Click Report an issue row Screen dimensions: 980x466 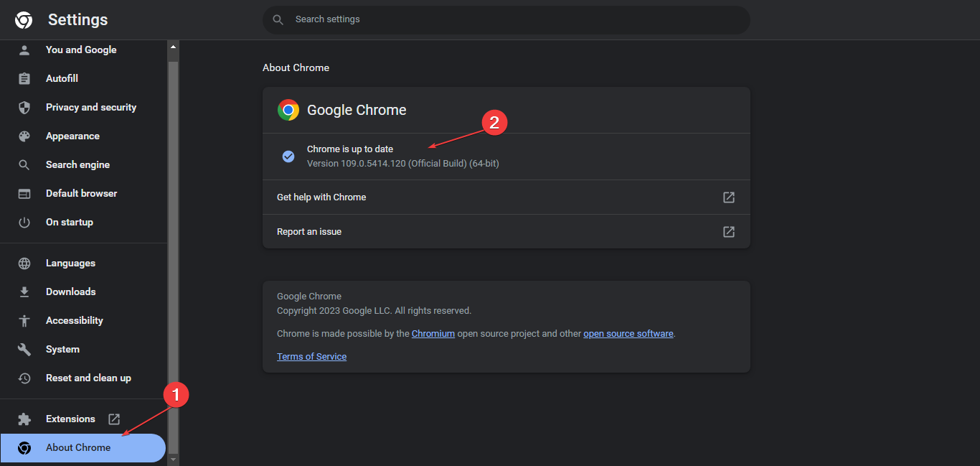507,231
